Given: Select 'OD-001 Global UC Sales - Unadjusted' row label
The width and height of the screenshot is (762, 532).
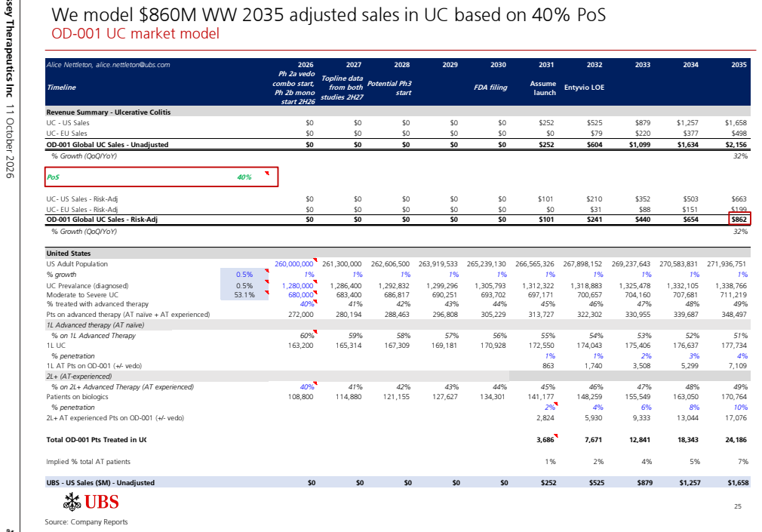Looking at the screenshot, I should coord(107,145).
